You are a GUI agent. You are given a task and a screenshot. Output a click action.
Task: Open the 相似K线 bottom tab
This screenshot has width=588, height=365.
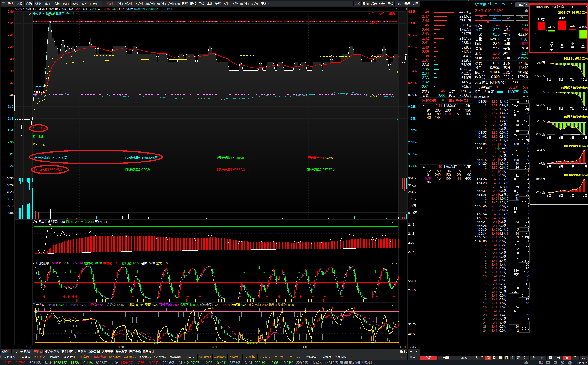pyautogui.click(x=55, y=357)
